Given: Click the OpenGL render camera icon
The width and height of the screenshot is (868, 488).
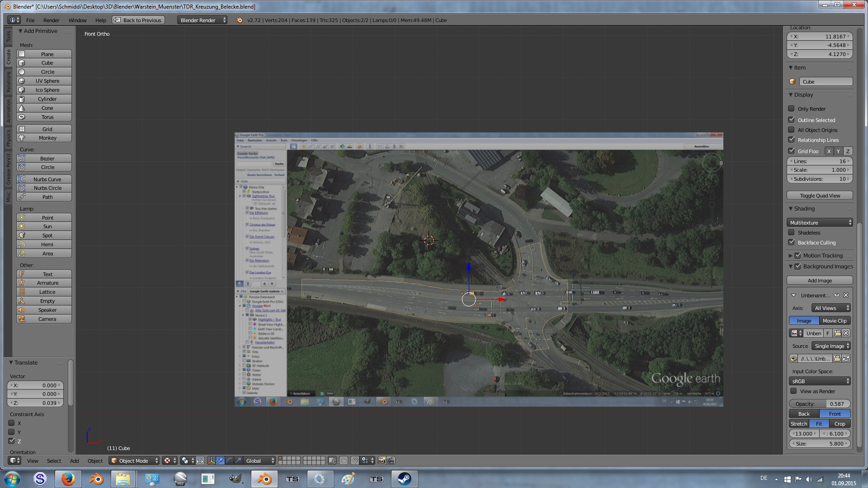Looking at the screenshot, I should pyautogui.click(x=382, y=460).
